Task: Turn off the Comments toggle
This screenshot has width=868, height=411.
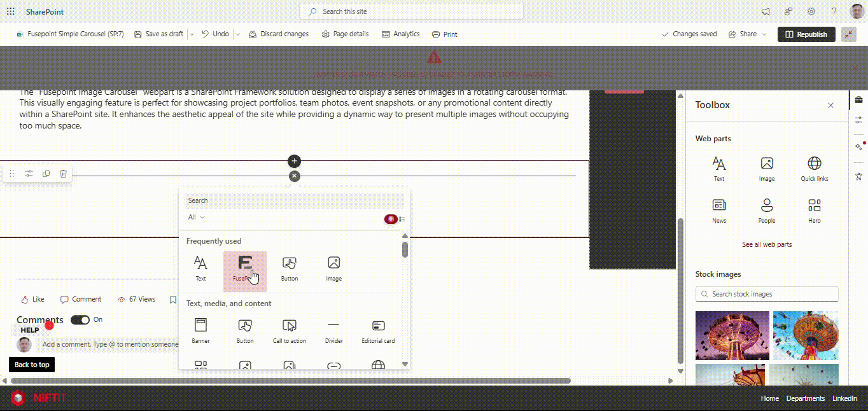Action: [x=80, y=320]
